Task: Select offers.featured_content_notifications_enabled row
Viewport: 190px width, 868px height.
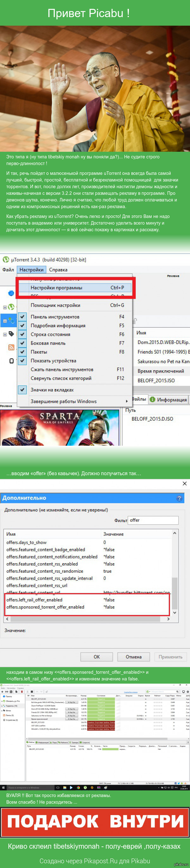Action: click(x=88, y=557)
